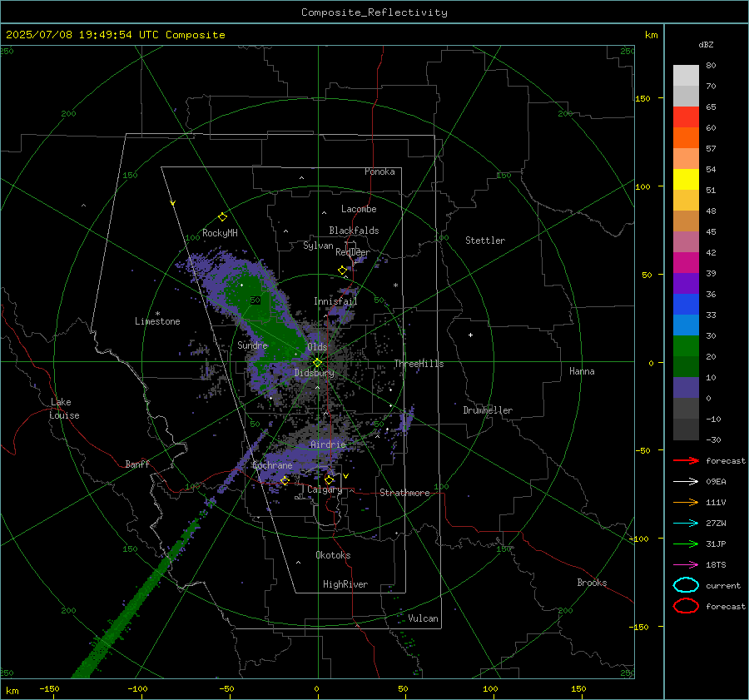Click the Vulcan city label
749x700 pixels.
coord(424,618)
